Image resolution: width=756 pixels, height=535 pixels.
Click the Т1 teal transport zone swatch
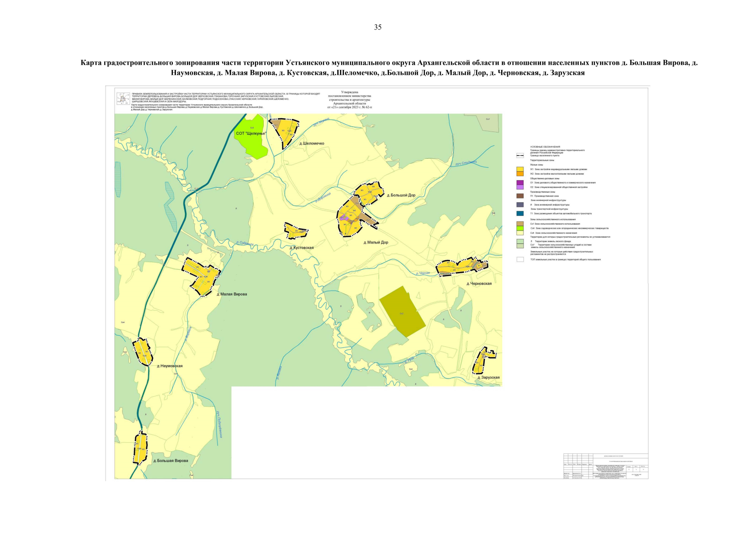tap(520, 214)
